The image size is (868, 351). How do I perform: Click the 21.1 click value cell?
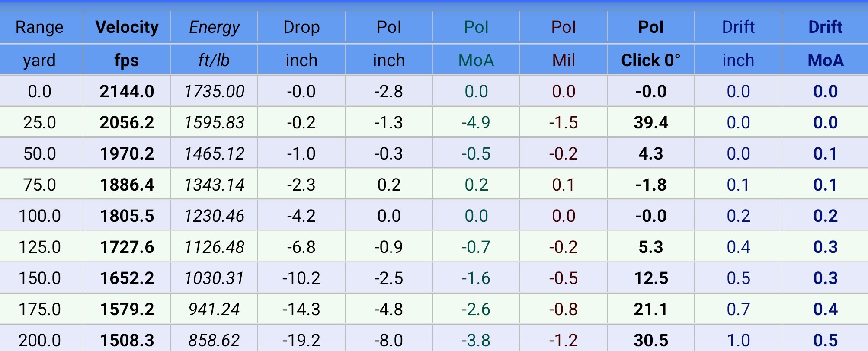[650, 309]
